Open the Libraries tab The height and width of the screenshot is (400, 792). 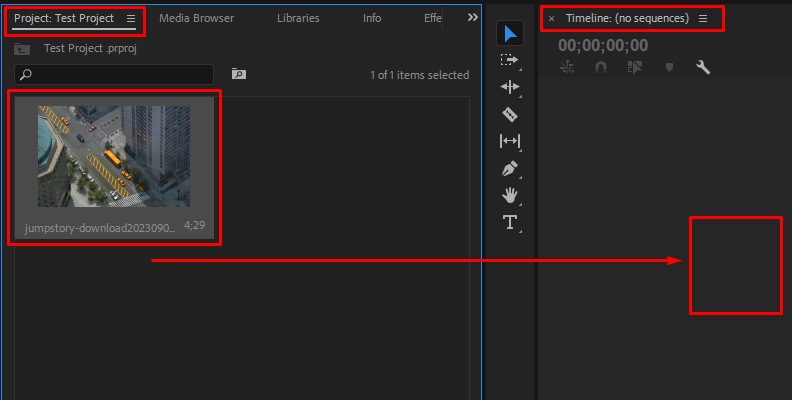point(298,18)
